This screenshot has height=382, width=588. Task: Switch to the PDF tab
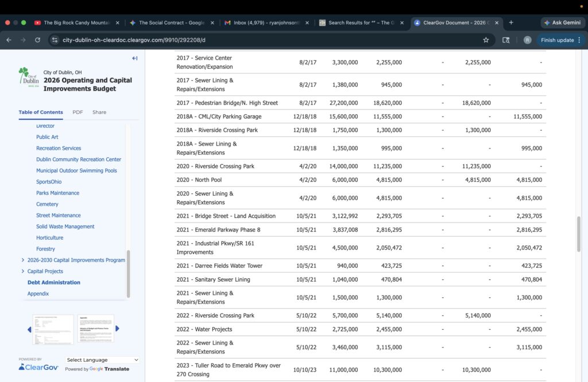click(78, 112)
